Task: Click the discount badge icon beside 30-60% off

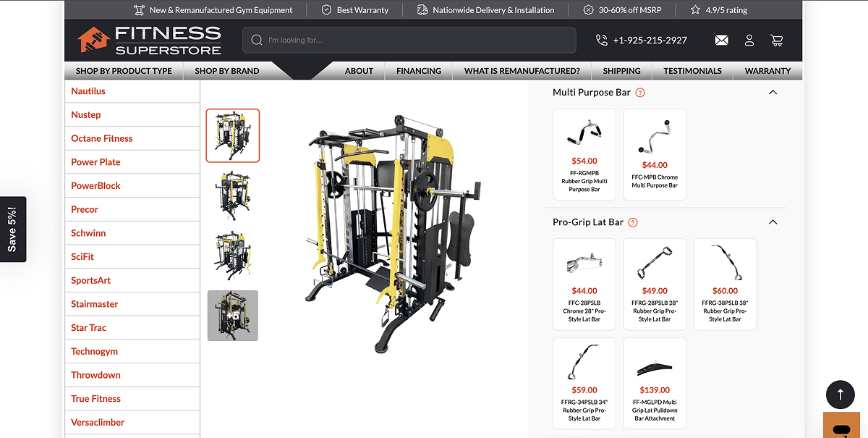Action: tap(589, 10)
